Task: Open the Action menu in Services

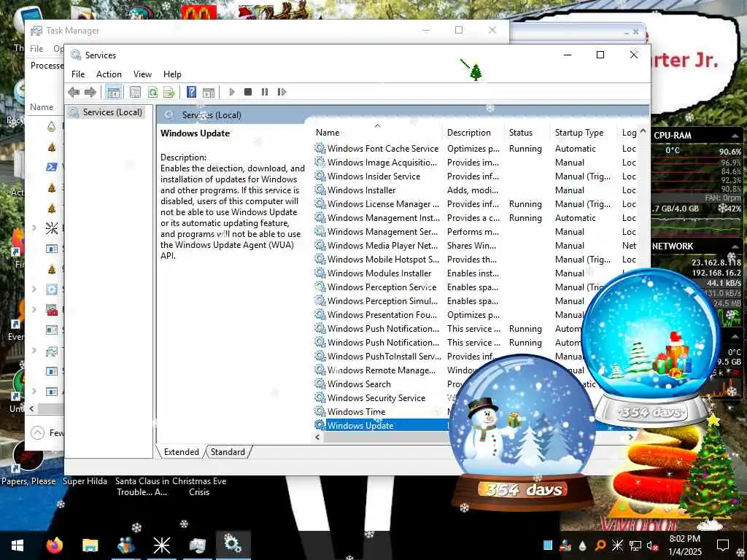Action: point(109,74)
